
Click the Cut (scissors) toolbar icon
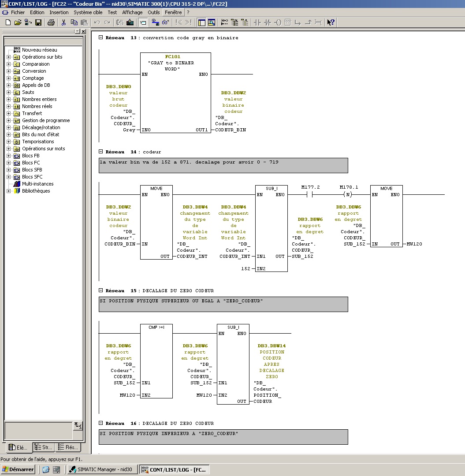point(63,22)
